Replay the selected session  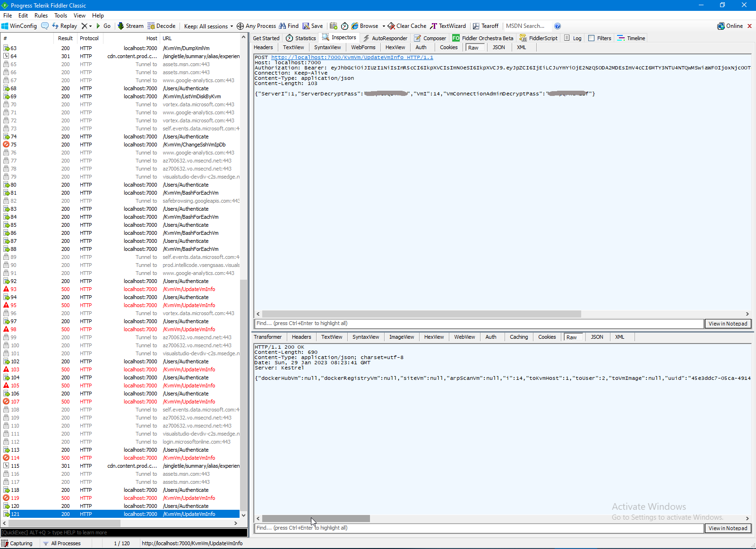pos(65,26)
